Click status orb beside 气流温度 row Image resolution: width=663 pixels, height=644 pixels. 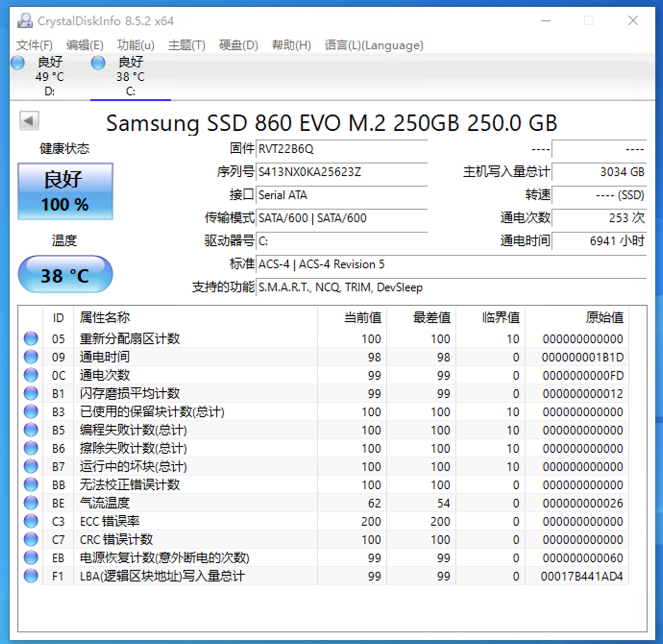[31, 503]
